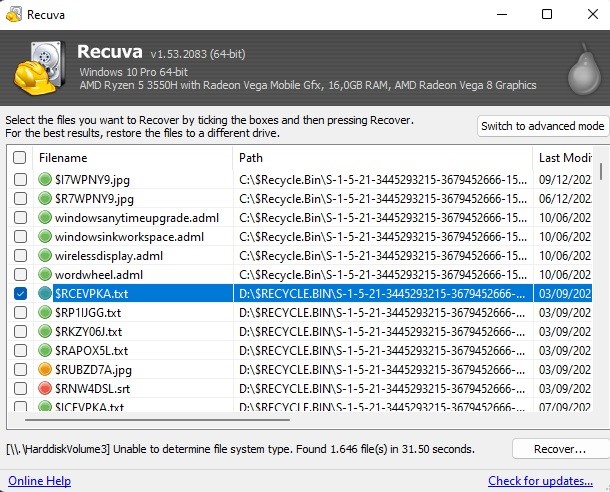Screen dimensions: 610x492
Task: Maximize the Recuva window
Action: [547, 15]
